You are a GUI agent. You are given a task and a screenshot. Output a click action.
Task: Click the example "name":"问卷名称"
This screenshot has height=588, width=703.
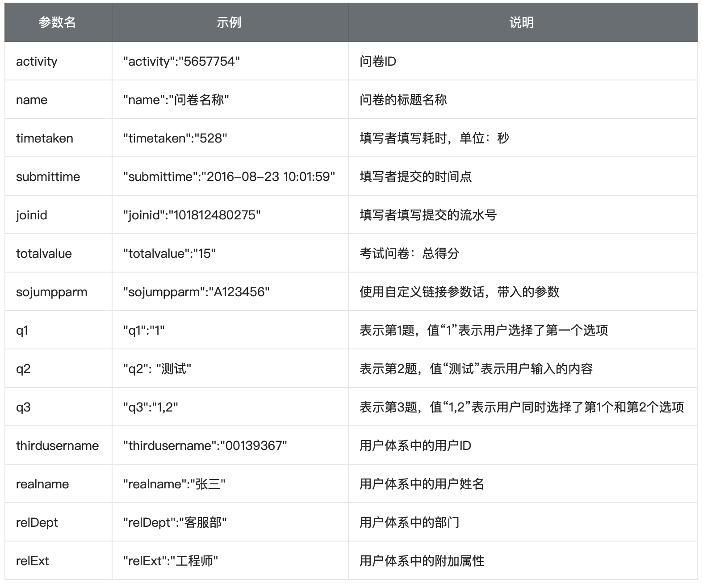[x=176, y=100]
